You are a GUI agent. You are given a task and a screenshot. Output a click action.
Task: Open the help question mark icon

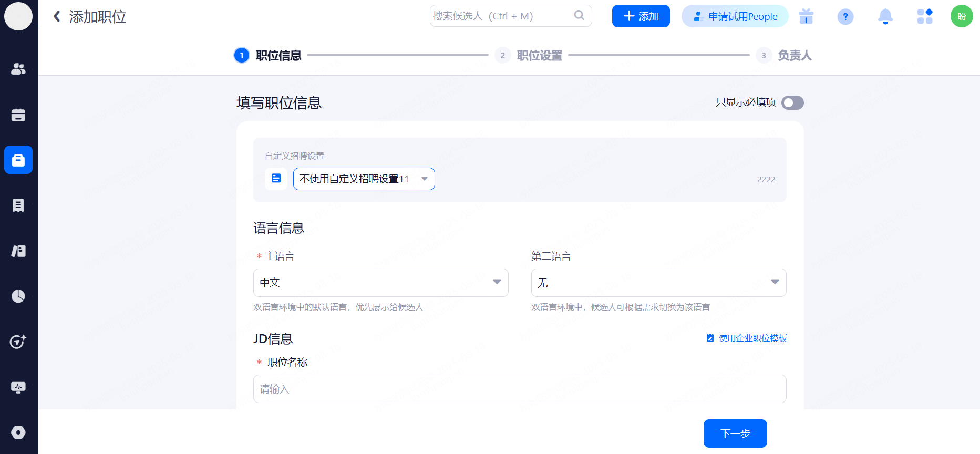point(845,16)
